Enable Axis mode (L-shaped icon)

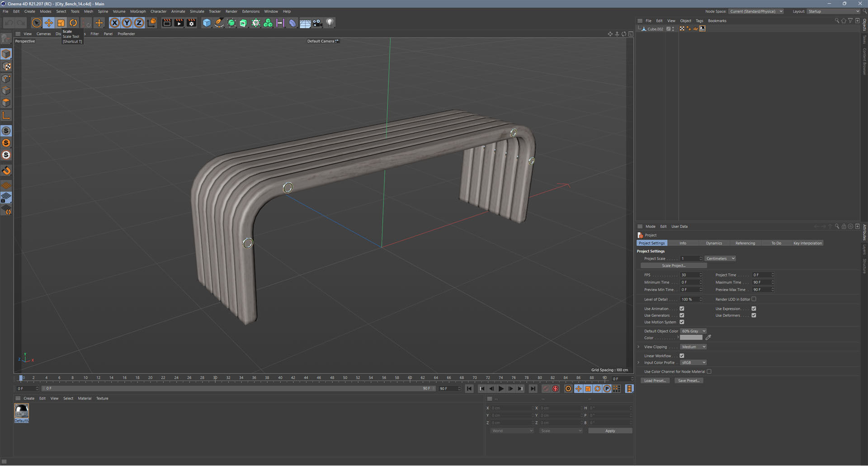click(6, 116)
